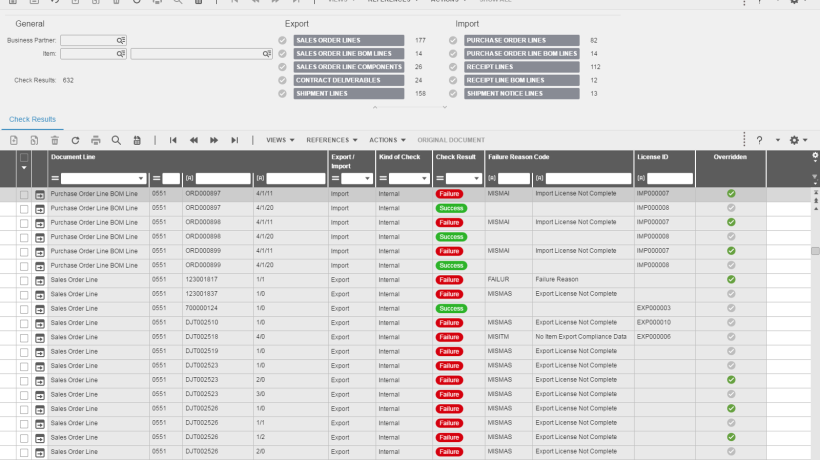Open the Document Line filter dropdown
Viewport: 820px width, 460px height.
(x=141, y=179)
